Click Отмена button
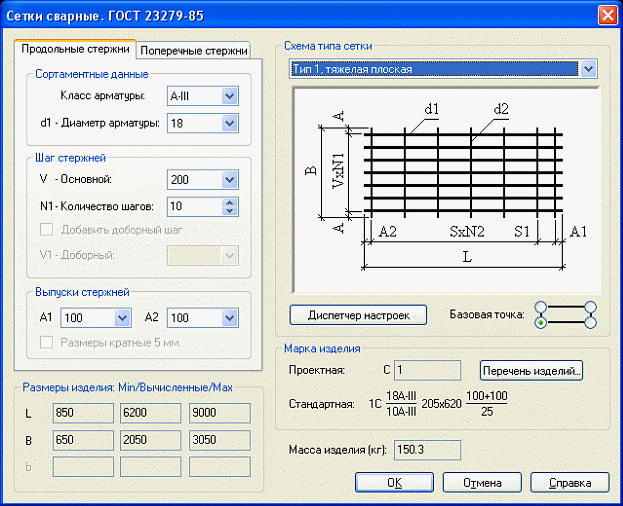The height and width of the screenshot is (506, 623). point(482,483)
